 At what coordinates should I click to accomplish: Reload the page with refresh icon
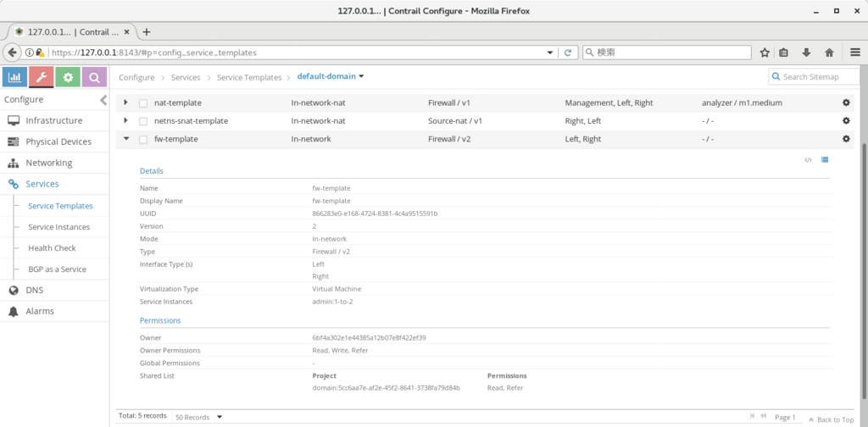tap(567, 53)
